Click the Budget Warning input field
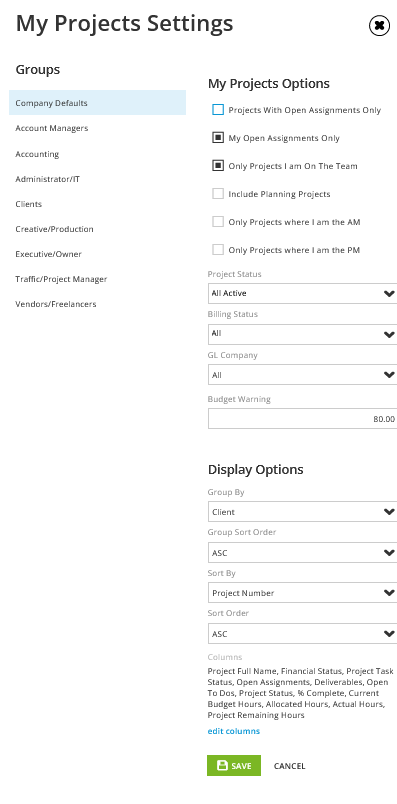The height and width of the screenshot is (804, 397). 302,418
